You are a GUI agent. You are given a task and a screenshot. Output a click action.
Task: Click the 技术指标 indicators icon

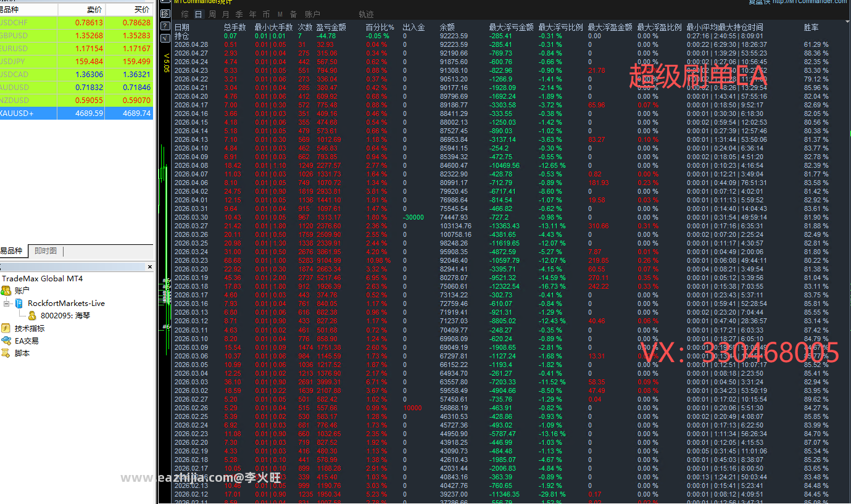[x=6, y=328]
